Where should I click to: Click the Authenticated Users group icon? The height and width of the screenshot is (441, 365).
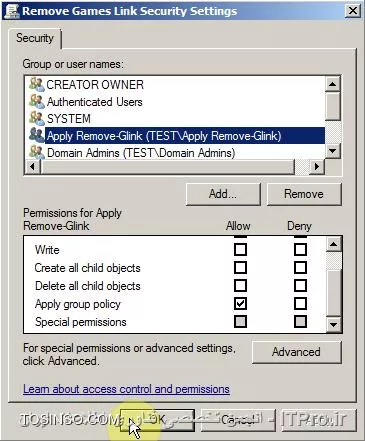36,101
